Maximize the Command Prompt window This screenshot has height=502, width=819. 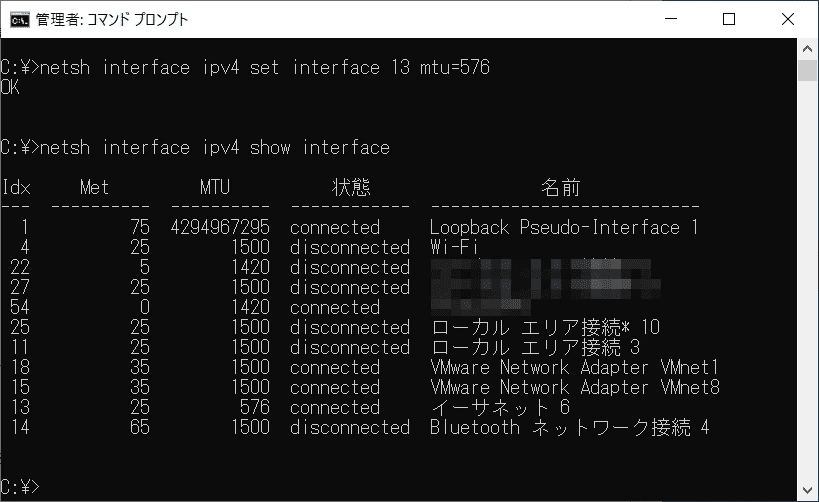(729, 19)
